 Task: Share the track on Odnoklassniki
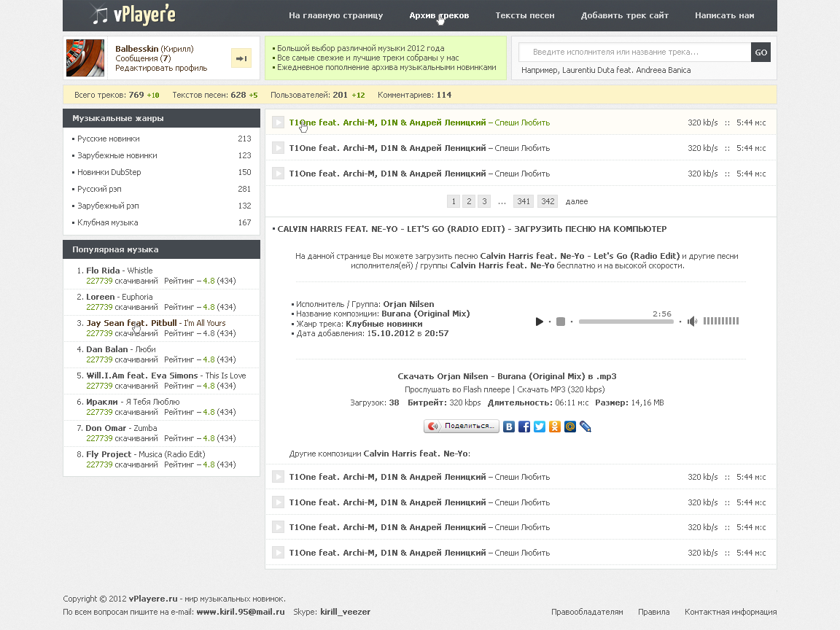[x=555, y=427]
